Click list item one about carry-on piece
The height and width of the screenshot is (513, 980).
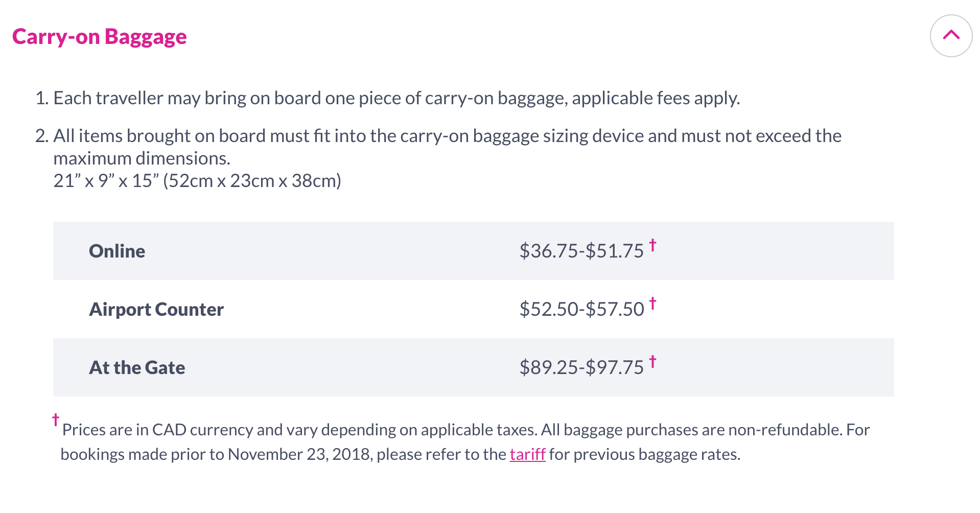click(388, 98)
